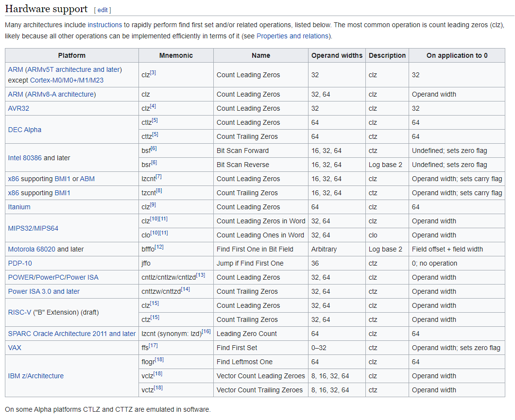Click citation [16] beside lzcnt synonym lzd
Viewport: 515px width, 420px height.
pos(206,332)
